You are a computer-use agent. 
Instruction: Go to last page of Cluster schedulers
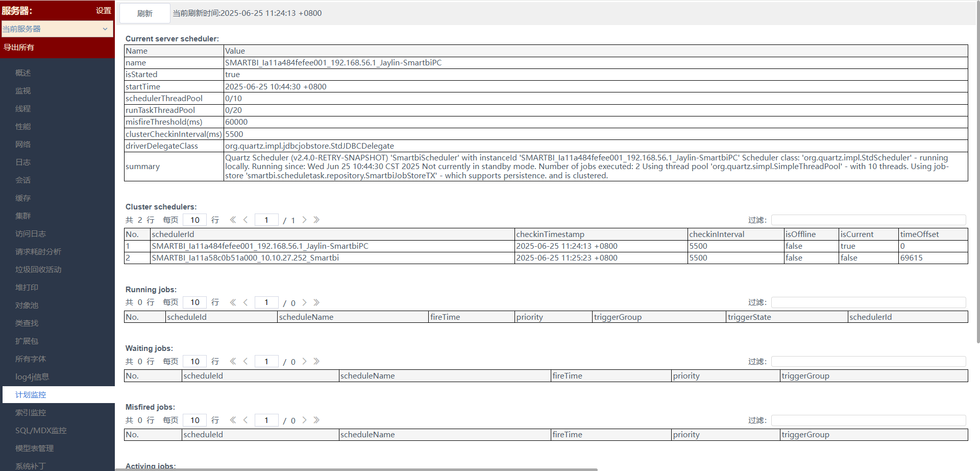coord(316,220)
